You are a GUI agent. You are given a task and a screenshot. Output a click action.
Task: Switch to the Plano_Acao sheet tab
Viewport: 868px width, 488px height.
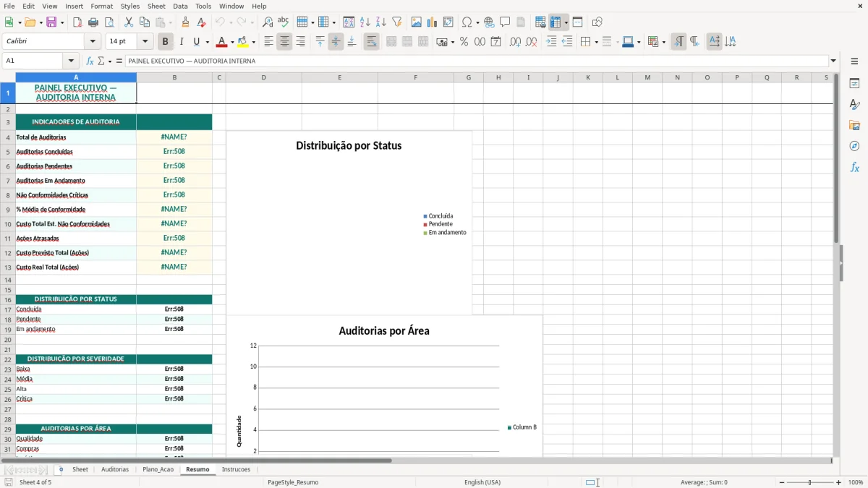(x=158, y=469)
